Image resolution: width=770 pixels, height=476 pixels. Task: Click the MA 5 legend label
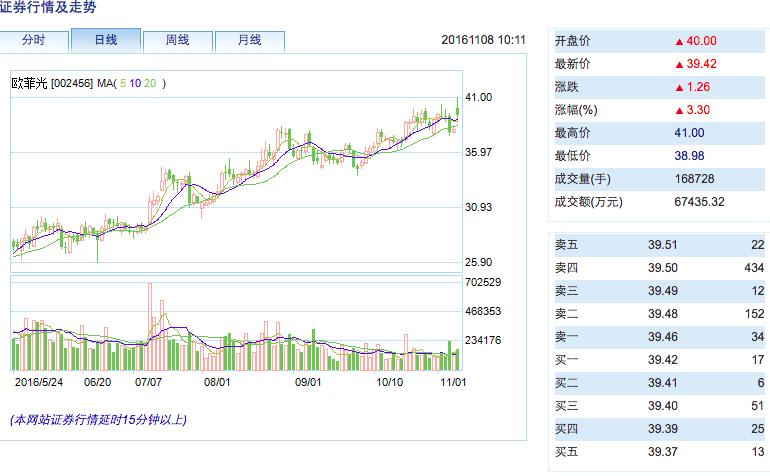[x=124, y=83]
